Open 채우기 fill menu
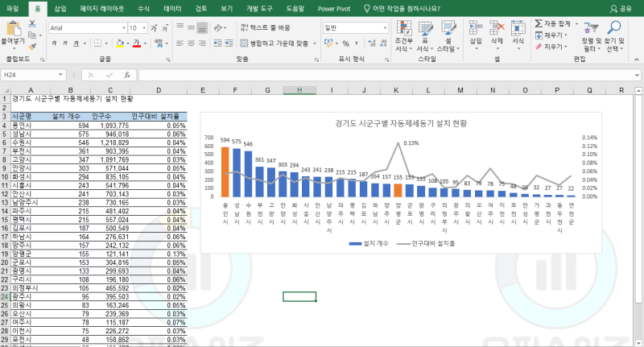 point(551,35)
